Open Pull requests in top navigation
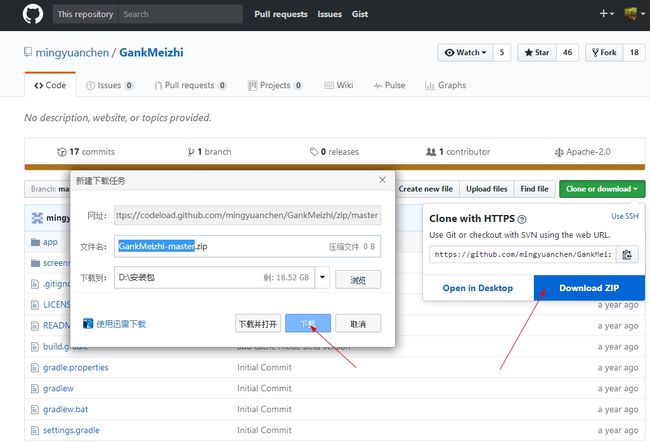The image size is (650, 442). pyautogui.click(x=281, y=14)
